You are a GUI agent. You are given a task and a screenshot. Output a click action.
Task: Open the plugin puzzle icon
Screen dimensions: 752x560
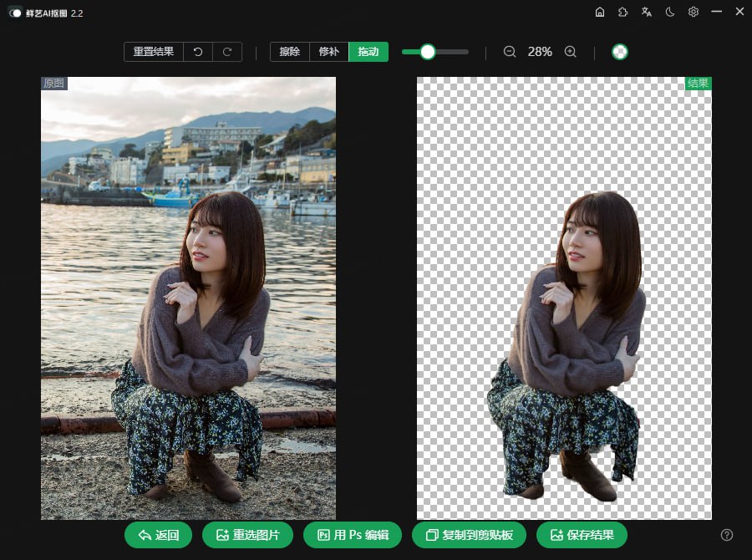coord(623,13)
